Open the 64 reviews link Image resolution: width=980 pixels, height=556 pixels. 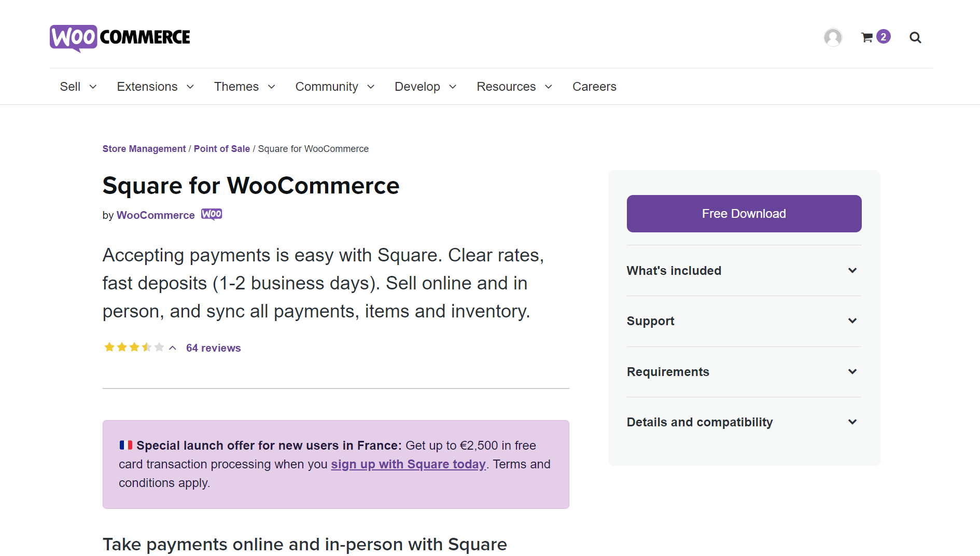[x=214, y=348]
